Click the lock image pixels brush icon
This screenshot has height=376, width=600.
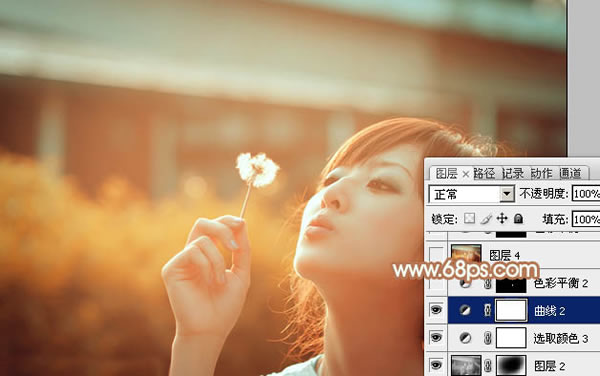486,219
